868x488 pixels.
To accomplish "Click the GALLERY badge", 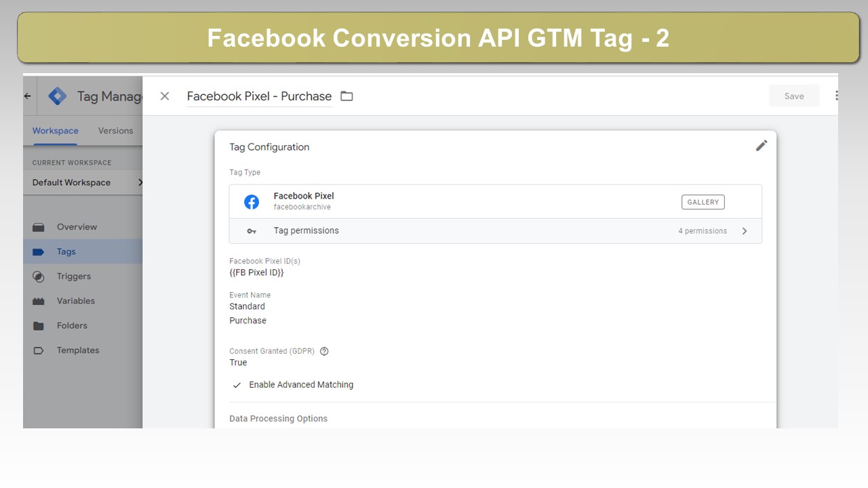I will (703, 202).
